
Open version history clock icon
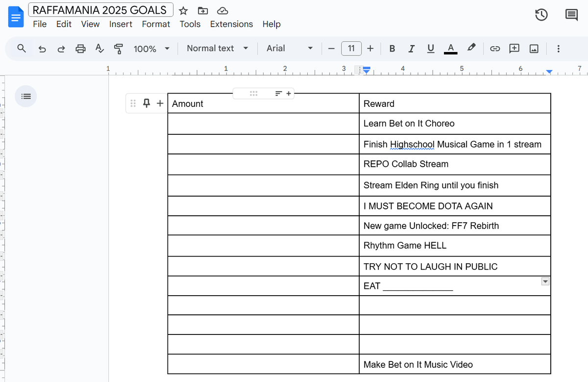541,15
